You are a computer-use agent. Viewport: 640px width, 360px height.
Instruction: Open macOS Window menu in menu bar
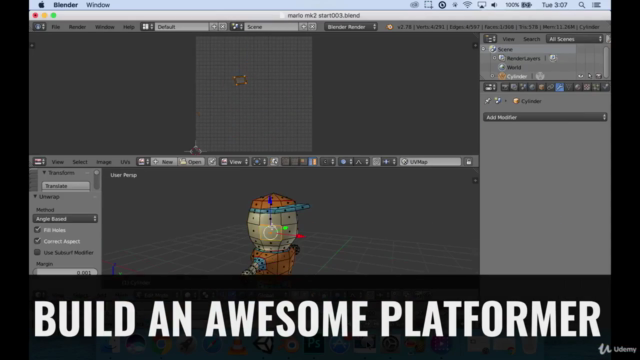pyautogui.click(x=98, y=5)
